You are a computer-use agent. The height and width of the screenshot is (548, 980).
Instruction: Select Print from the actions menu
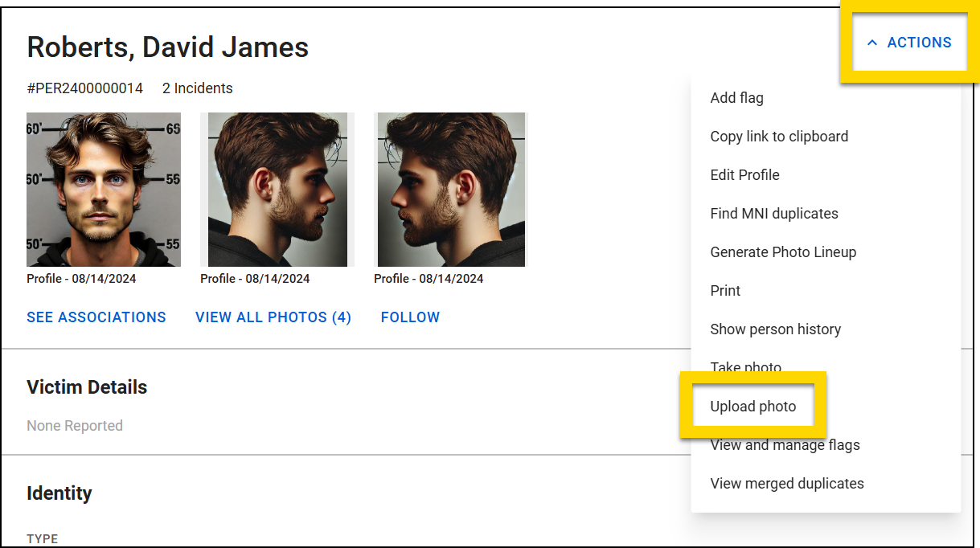coord(724,290)
